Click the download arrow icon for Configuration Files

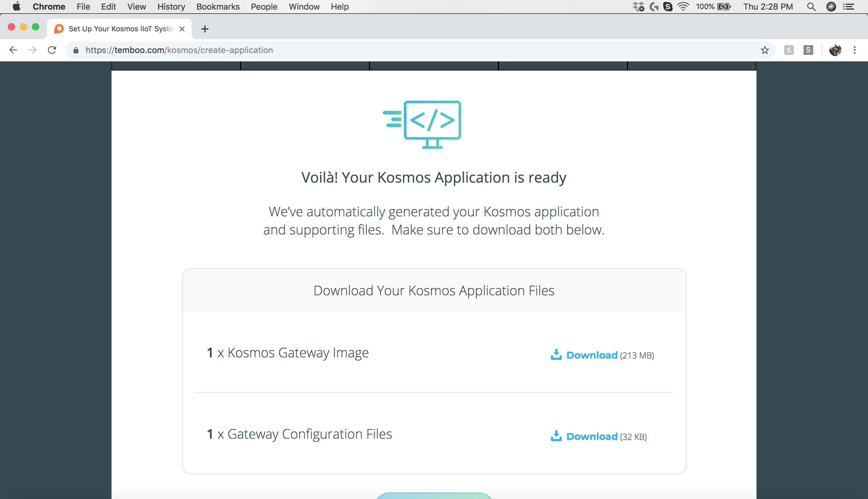pos(556,436)
